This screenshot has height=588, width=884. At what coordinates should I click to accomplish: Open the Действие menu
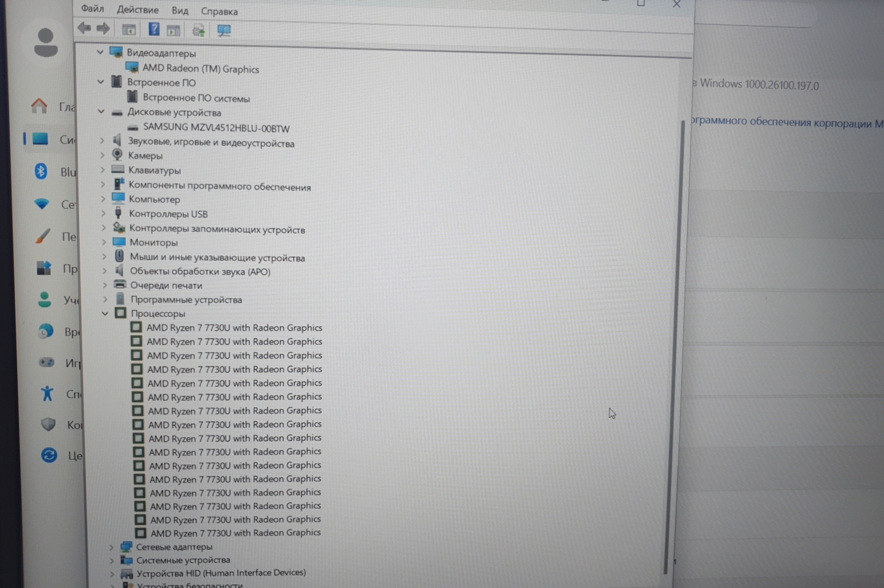tap(138, 10)
